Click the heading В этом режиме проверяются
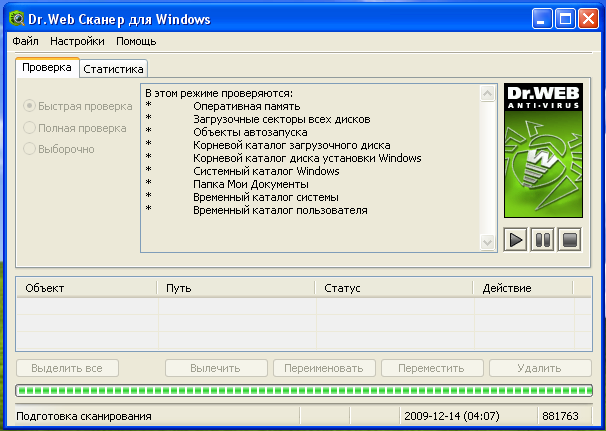Viewport: 606px width, 431px height. point(219,93)
